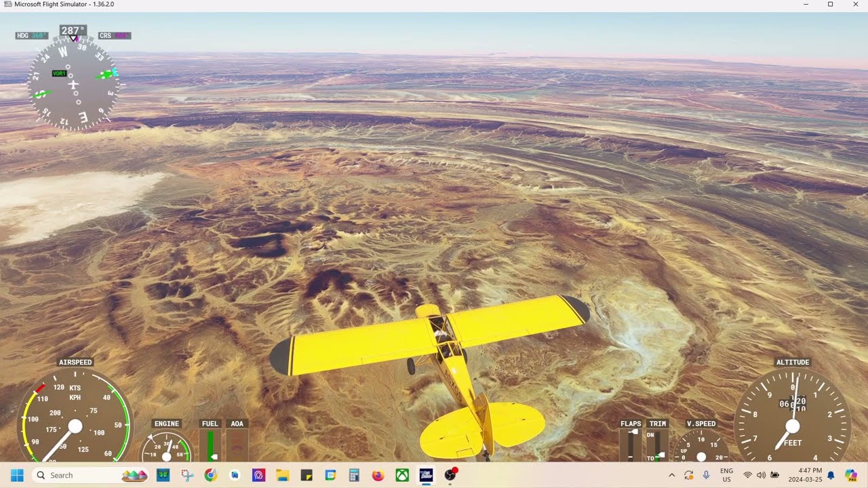Click the V.Speed vertical speed gauge
This screenshot has width=868, height=488.
pyautogui.click(x=701, y=447)
